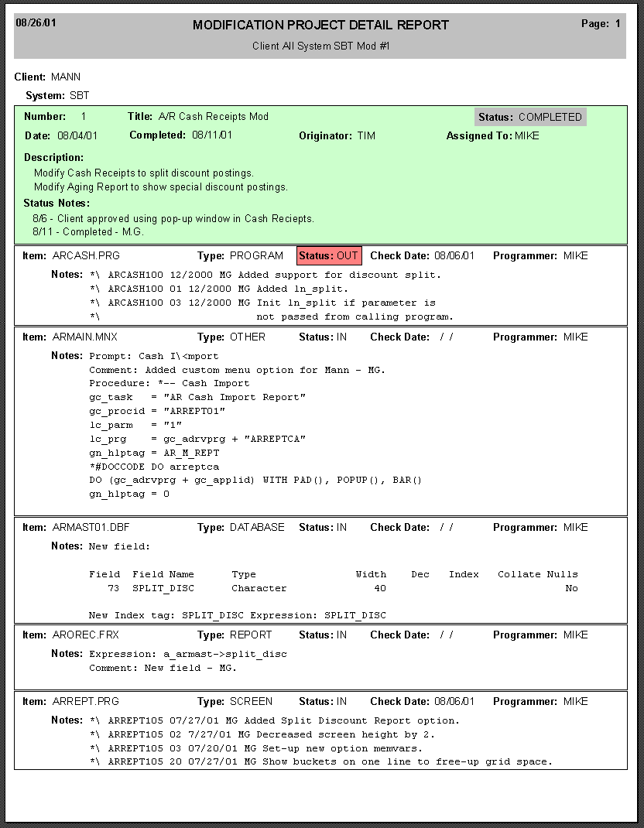The width and height of the screenshot is (644, 828).
Task: Click line gc_procid = "ARREPT01"
Action: pyautogui.click(x=157, y=412)
